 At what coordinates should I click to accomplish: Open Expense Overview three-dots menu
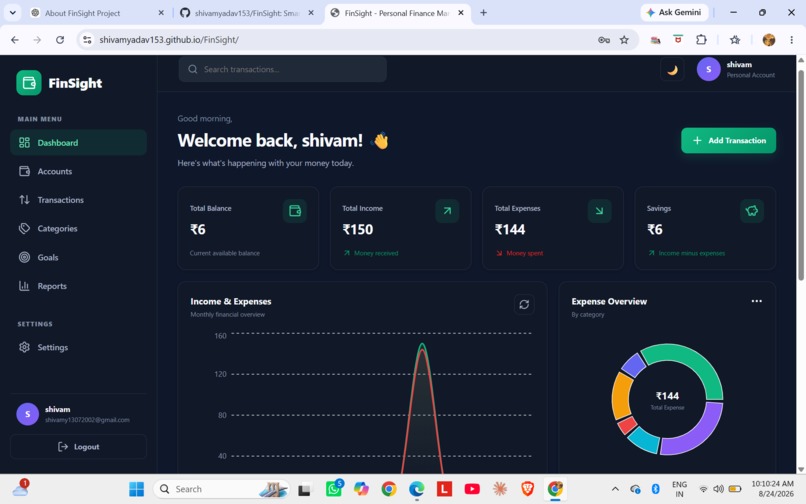point(757,301)
